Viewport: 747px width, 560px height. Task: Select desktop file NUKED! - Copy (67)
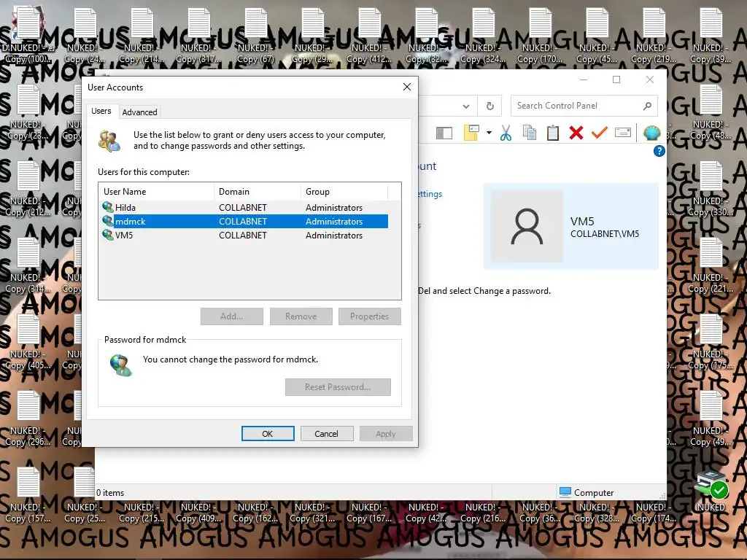click(x=256, y=36)
